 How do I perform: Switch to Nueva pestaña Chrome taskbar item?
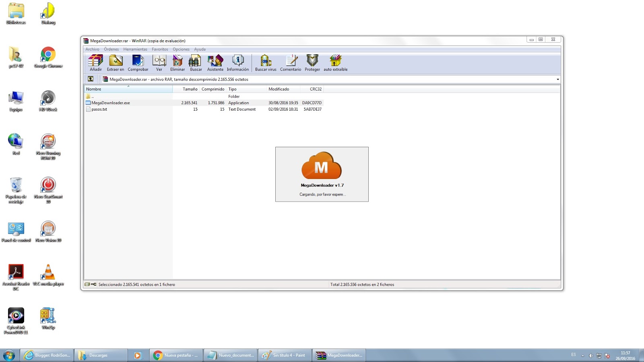(176, 355)
